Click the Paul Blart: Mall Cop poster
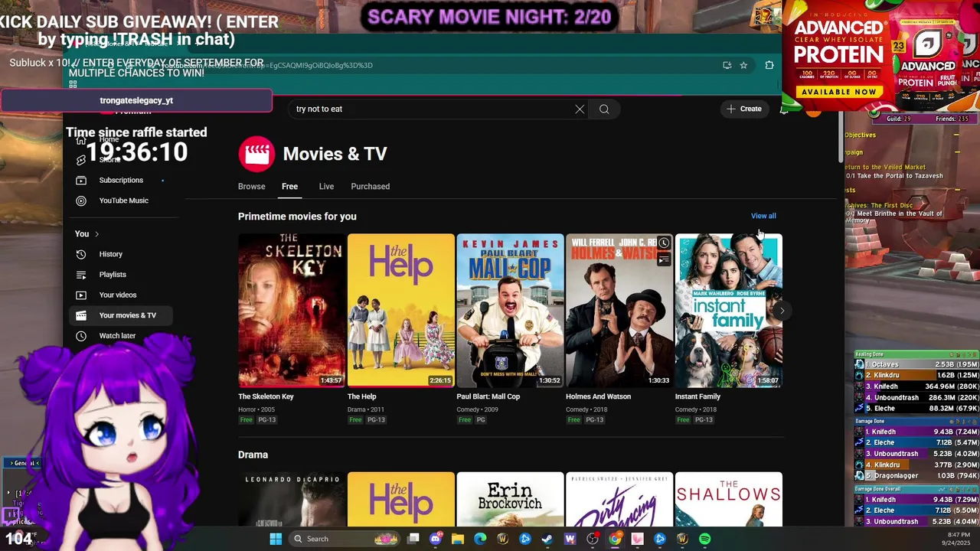 click(510, 310)
